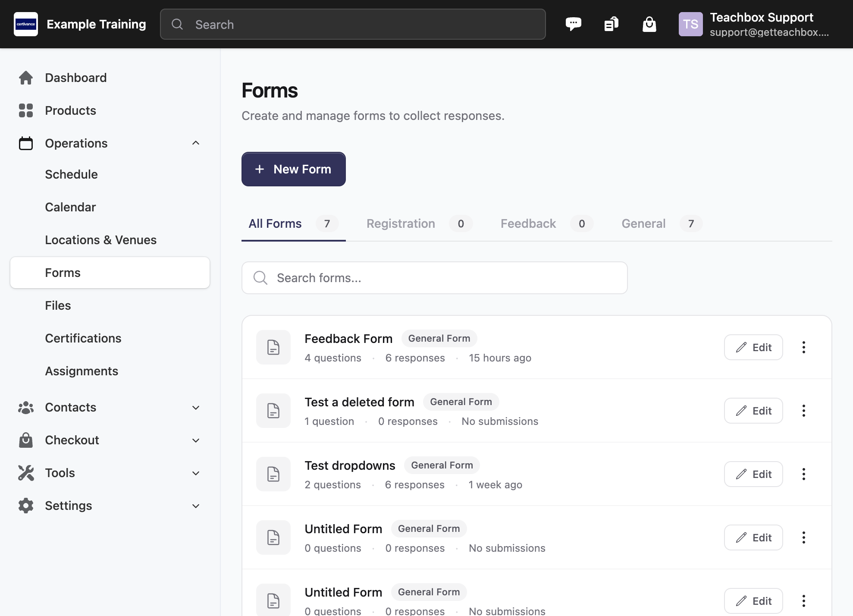
Task: Open Dashboard via the home icon
Action: point(25,78)
